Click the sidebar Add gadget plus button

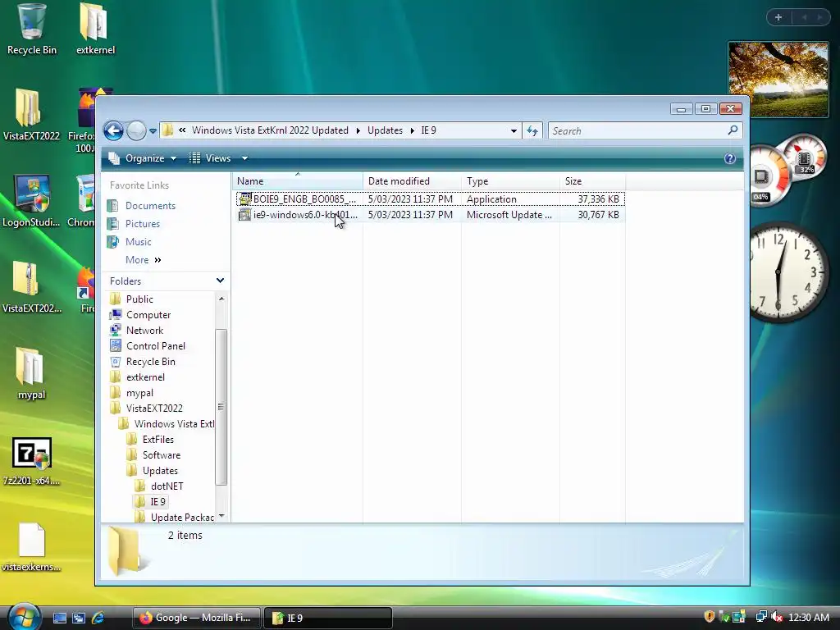(778, 17)
